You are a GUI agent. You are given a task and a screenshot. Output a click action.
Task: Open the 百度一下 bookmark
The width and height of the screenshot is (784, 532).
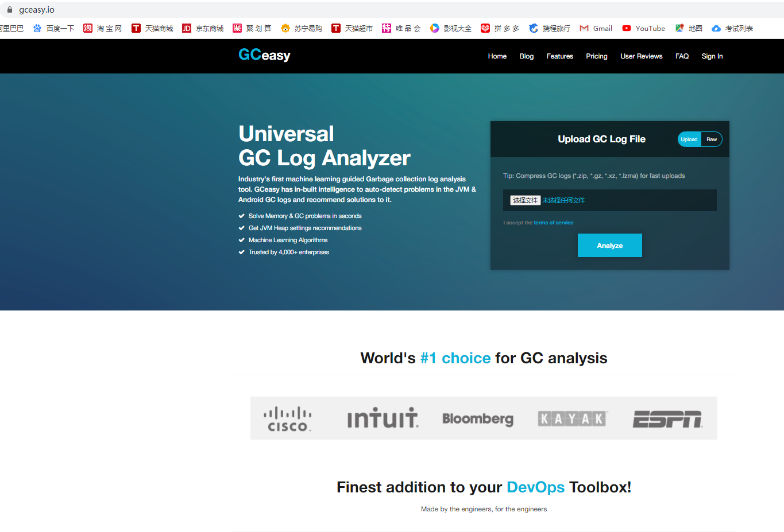53,28
